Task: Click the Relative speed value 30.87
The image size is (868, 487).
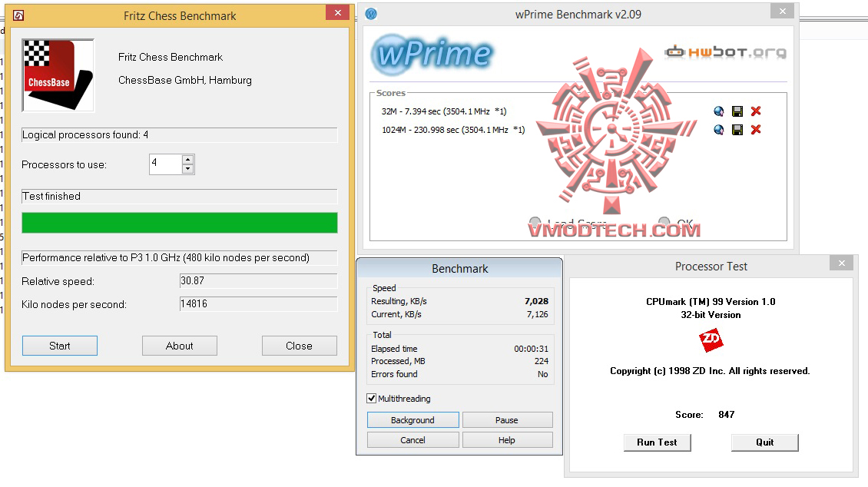Action: coord(258,280)
